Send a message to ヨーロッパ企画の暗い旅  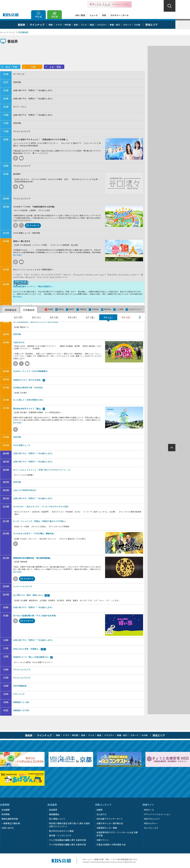[x=27, y=621]
